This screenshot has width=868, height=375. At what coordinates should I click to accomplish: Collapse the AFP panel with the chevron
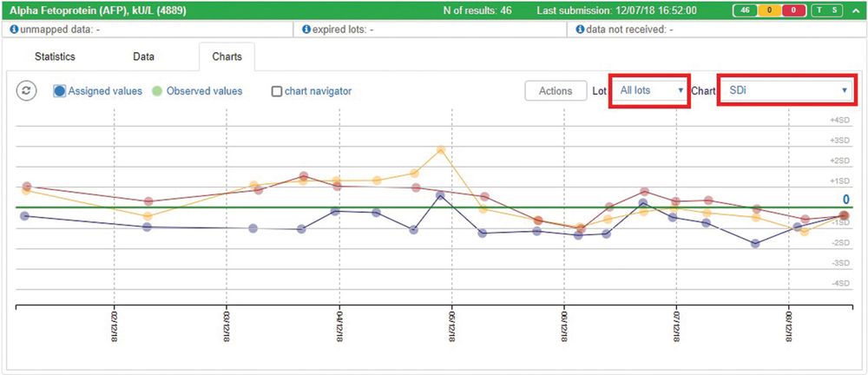[x=854, y=10]
